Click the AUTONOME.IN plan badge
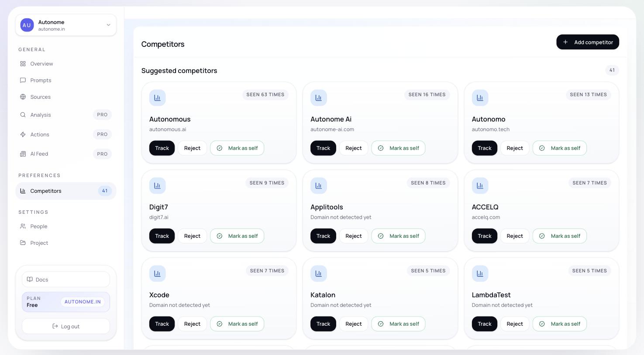Screen dimensions: 644x355 (83, 302)
